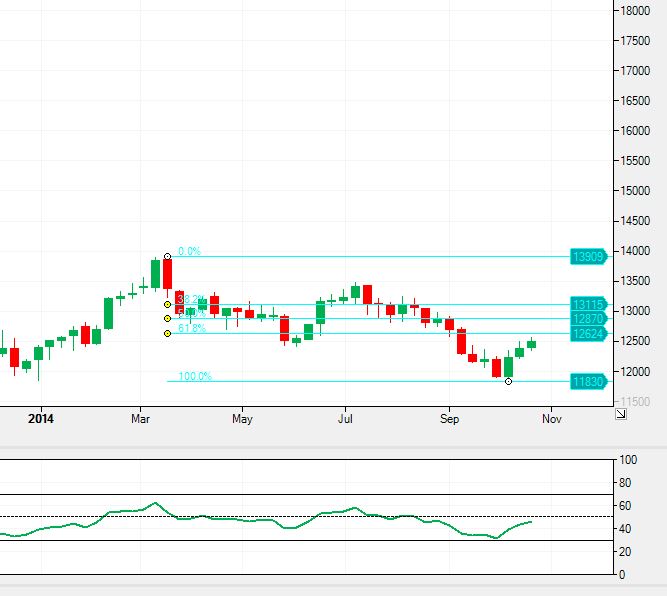Select the Fibonacci 100.0% bottom anchor handle
This screenshot has width=667, height=596.
pyautogui.click(x=509, y=381)
